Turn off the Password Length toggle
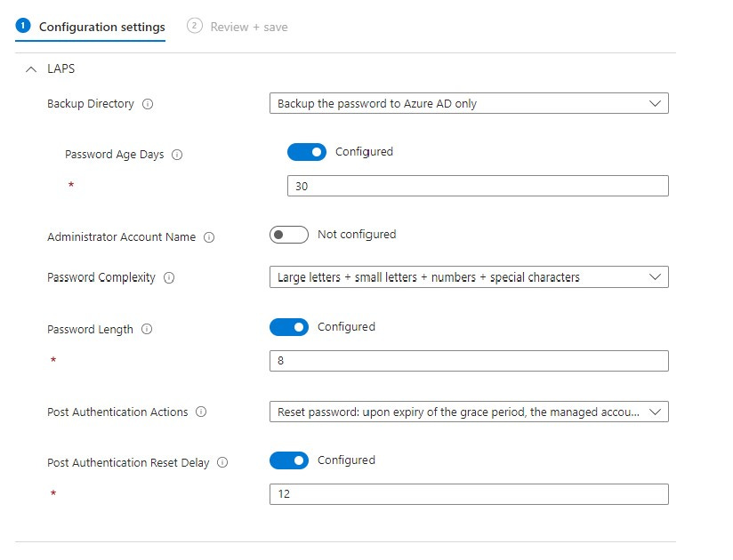The image size is (733, 560). click(x=289, y=327)
